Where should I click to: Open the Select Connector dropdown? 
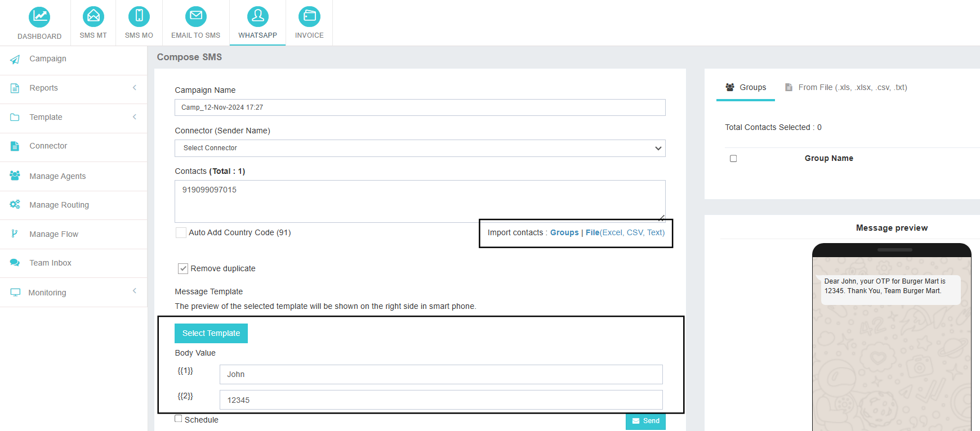(x=420, y=148)
